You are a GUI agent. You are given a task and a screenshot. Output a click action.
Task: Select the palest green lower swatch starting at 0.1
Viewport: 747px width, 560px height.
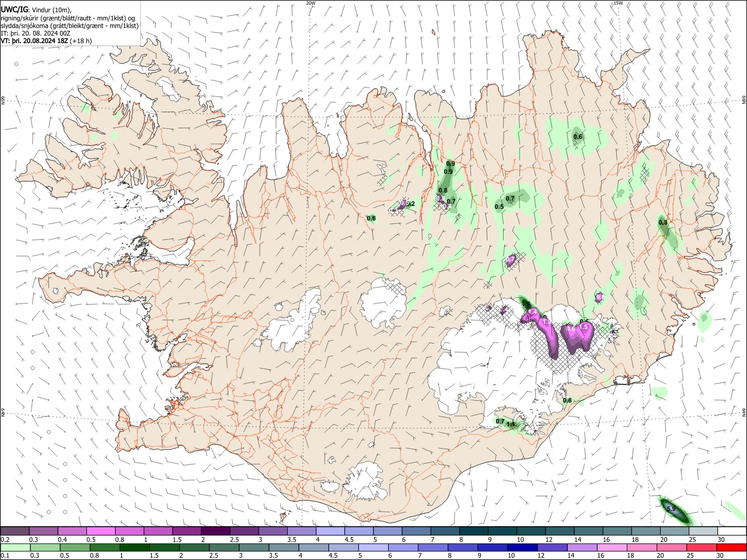[x=15, y=547]
